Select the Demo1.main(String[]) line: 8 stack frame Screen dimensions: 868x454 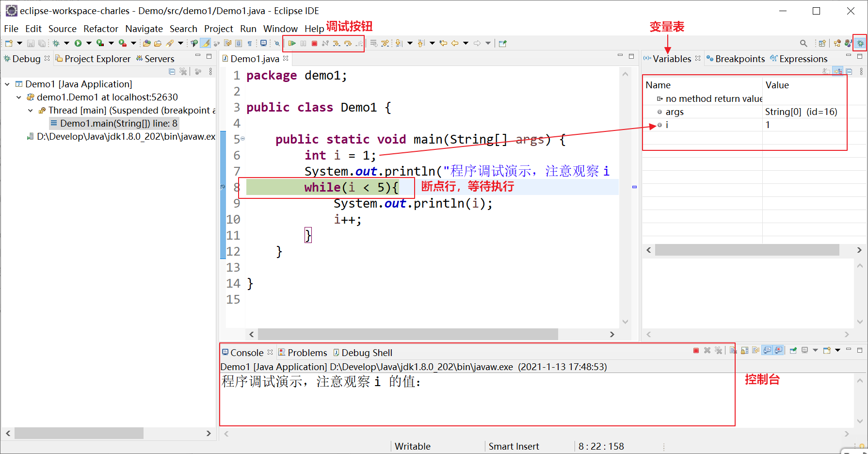[x=118, y=124]
